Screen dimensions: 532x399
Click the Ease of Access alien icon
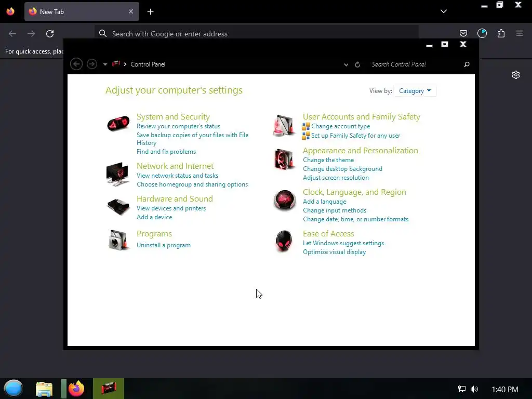tap(284, 241)
